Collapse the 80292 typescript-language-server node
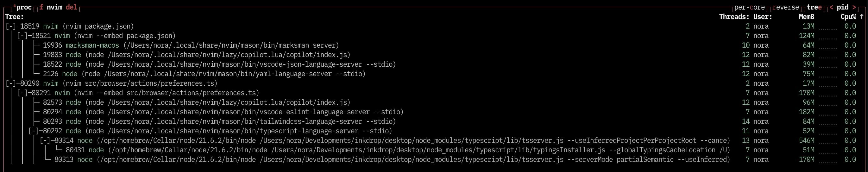Image resolution: width=868 pixels, height=172 pixels. tap(33, 131)
